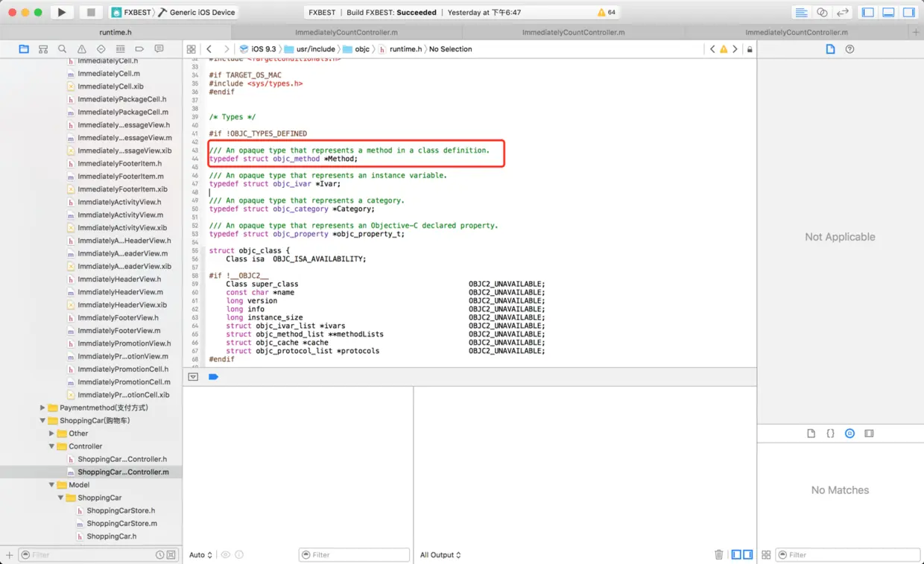Viewport: 924px width, 564px height.
Task: Open the report navigator speech bubble
Action: pos(159,48)
